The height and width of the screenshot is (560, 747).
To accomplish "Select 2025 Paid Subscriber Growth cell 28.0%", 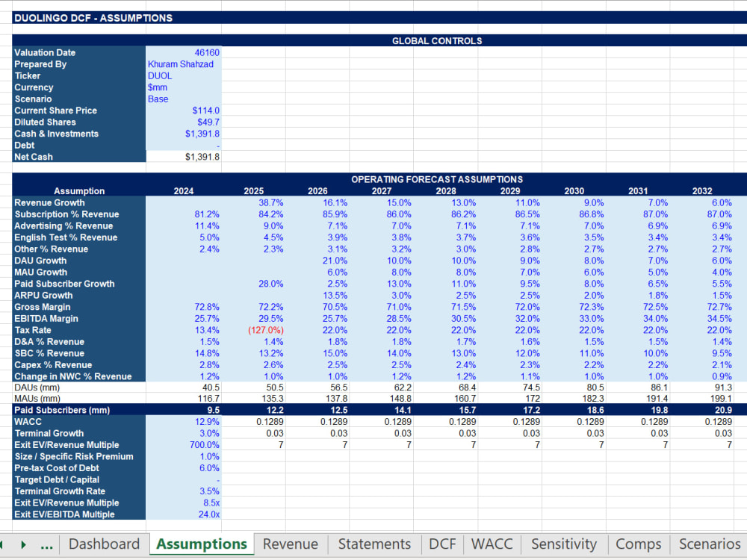I will (x=253, y=284).
